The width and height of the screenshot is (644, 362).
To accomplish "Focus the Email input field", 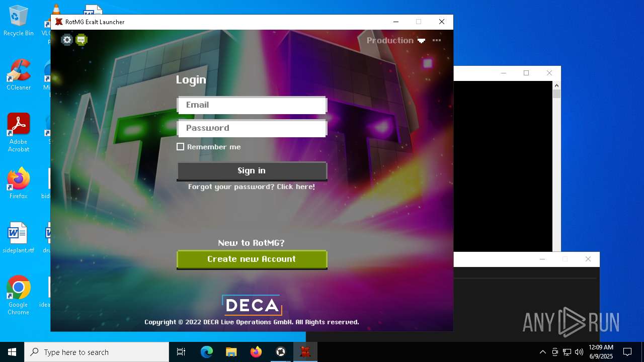I will click(x=252, y=105).
